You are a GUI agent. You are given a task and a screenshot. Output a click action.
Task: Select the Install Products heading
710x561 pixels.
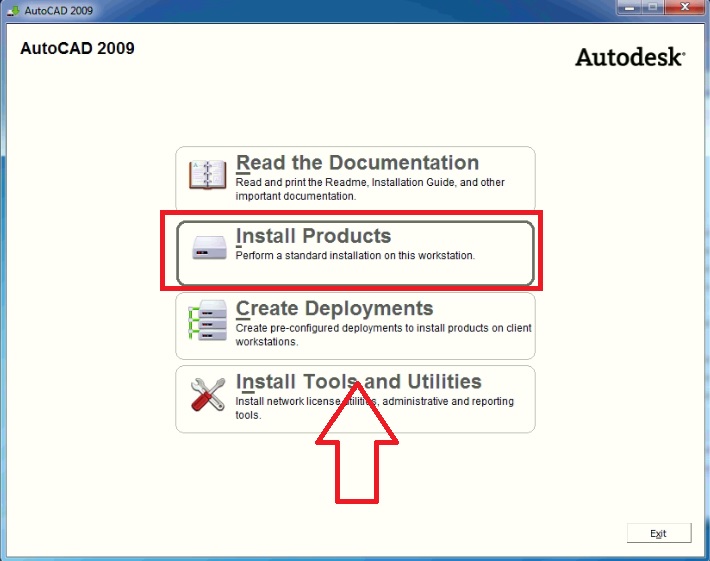tap(313, 236)
